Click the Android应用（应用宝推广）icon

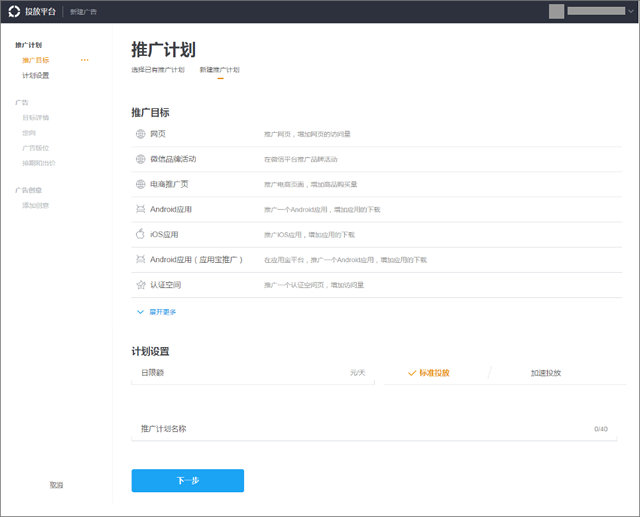[x=140, y=260]
